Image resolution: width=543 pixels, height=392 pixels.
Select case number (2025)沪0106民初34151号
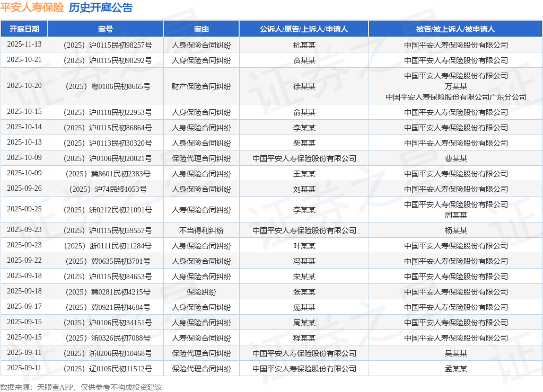click(108, 323)
